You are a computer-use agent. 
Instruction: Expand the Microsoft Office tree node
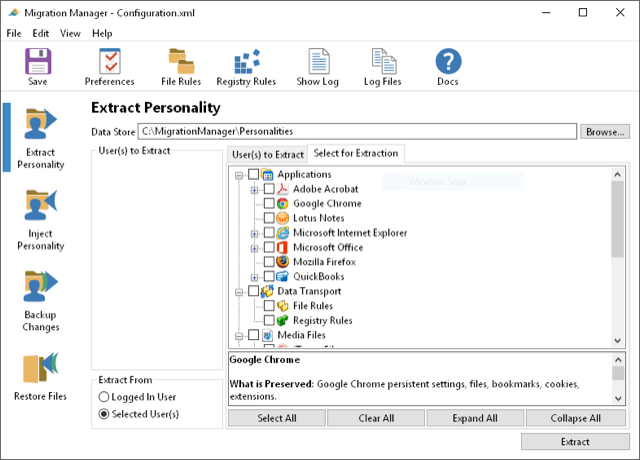tap(254, 247)
